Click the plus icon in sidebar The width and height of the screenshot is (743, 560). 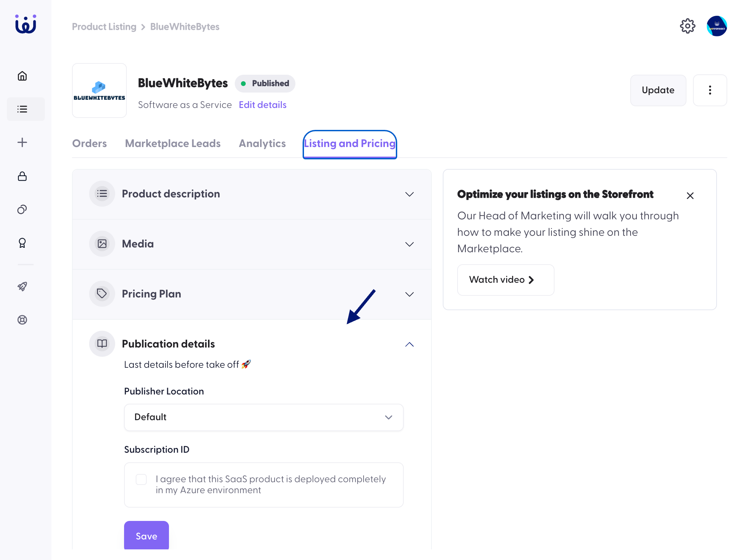pos(22,142)
